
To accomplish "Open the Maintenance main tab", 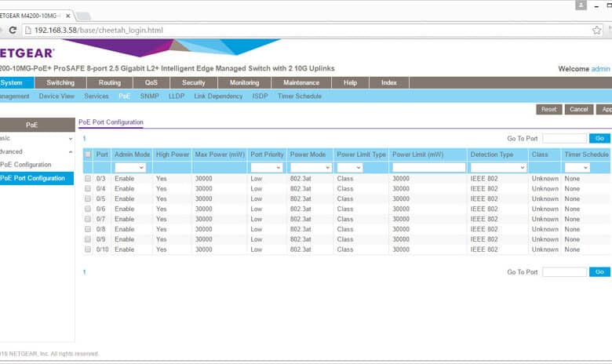I will (x=301, y=82).
